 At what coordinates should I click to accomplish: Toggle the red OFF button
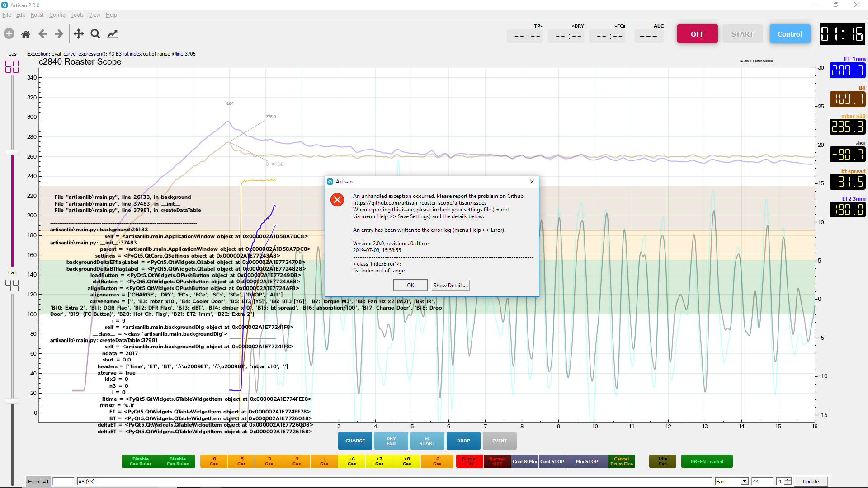click(697, 34)
